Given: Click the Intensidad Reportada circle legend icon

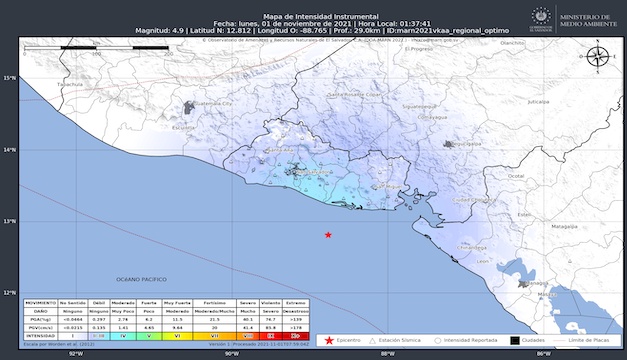Looking at the screenshot, I should click(437, 341).
